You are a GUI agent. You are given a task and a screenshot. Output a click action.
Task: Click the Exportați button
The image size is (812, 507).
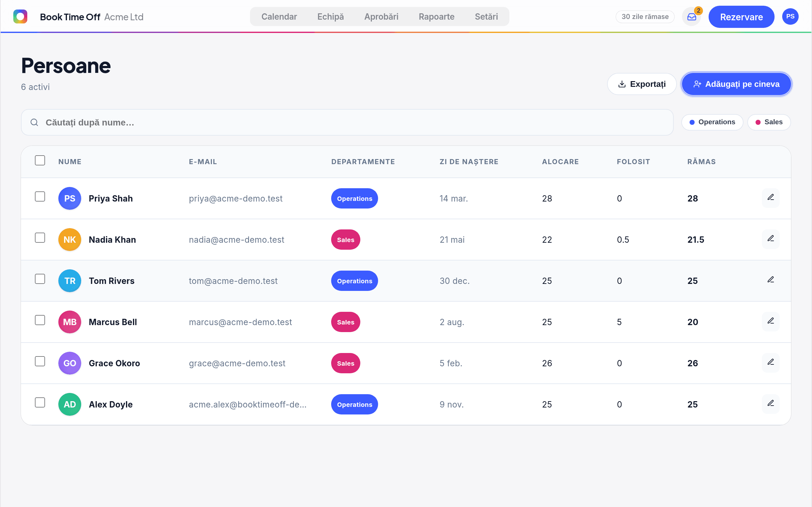coord(642,84)
